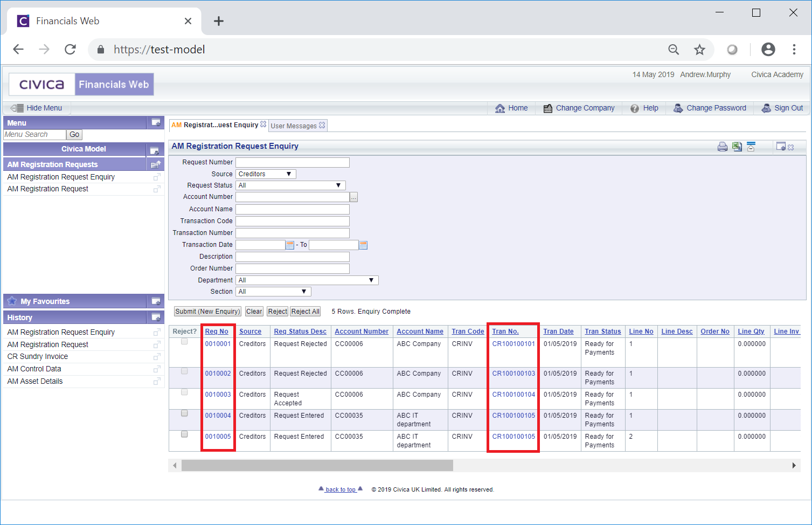812x525 pixels.
Task: Open Change Password
Action: pyautogui.click(x=710, y=108)
